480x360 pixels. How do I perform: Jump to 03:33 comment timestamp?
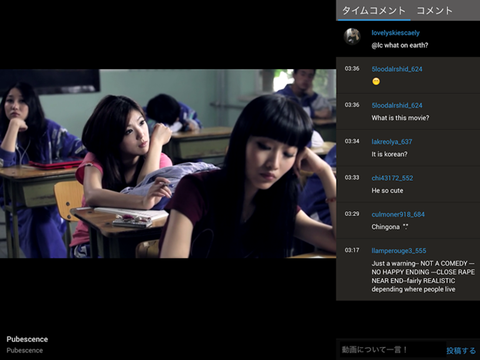352,178
